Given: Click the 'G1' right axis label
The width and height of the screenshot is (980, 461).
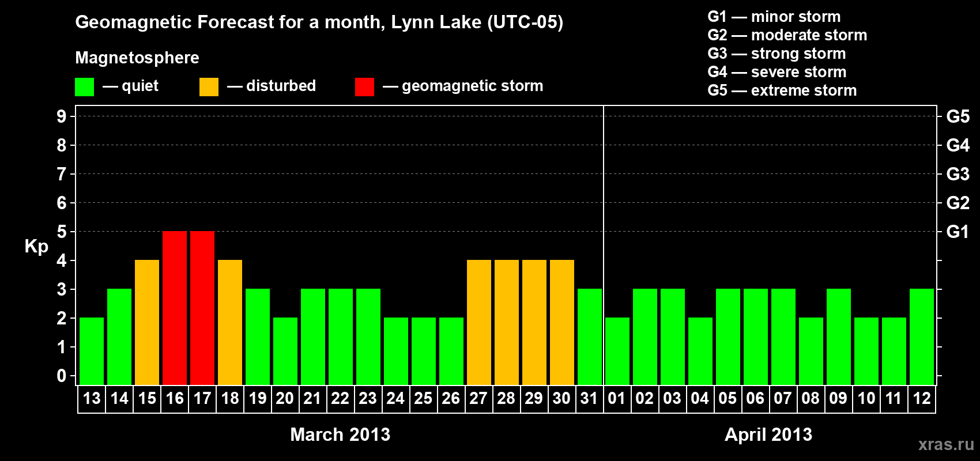Looking at the screenshot, I should coord(958,232).
